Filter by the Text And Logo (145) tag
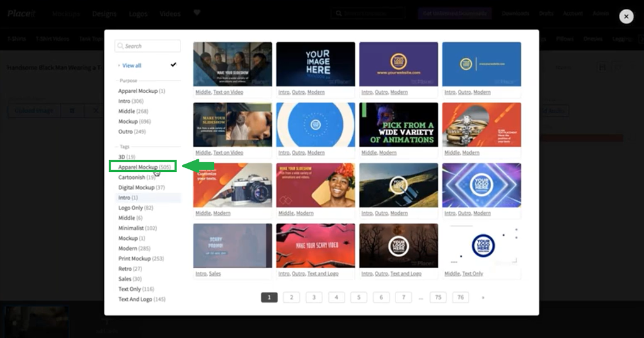 point(142,299)
